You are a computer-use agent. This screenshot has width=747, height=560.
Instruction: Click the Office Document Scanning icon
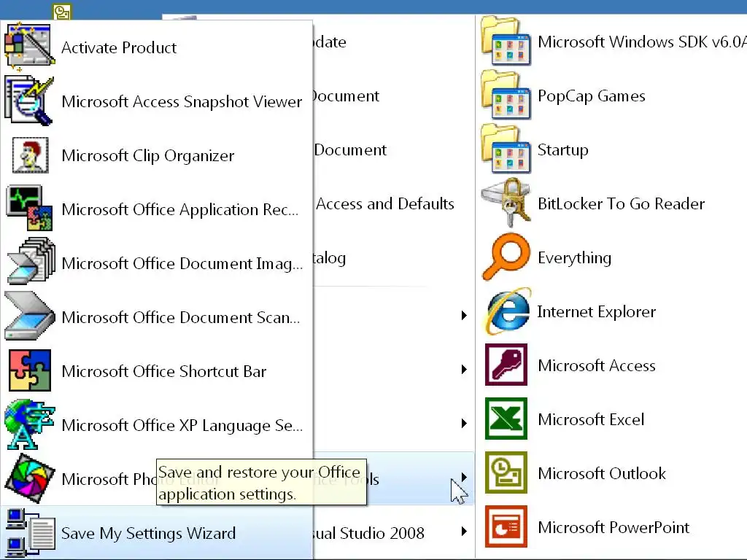(29, 316)
